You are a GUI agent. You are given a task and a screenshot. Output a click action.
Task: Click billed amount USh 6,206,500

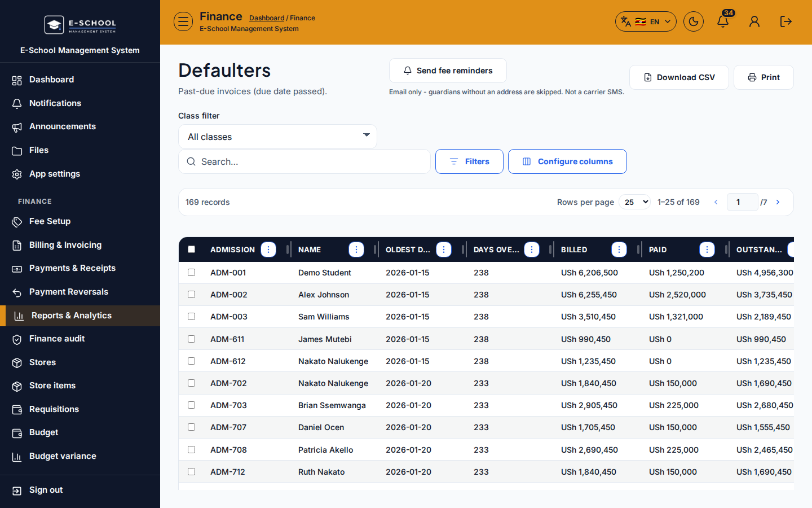(x=589, y=273)
